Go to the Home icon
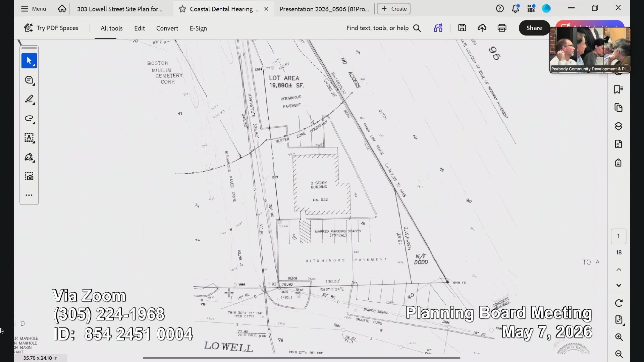644x362 pixels. (62, 9)
